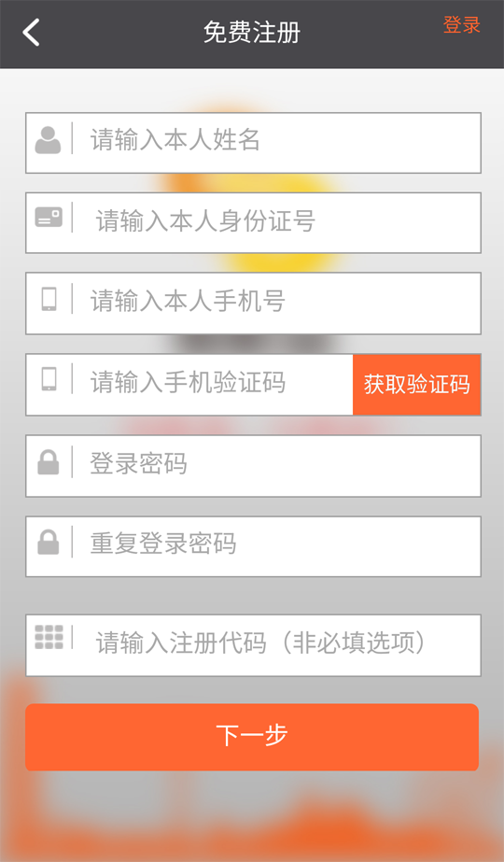The height and width of the screenshot is (862, 504).
Task: Focus the 请输入本人手机号 phone number field
Action: pos(253,304)
